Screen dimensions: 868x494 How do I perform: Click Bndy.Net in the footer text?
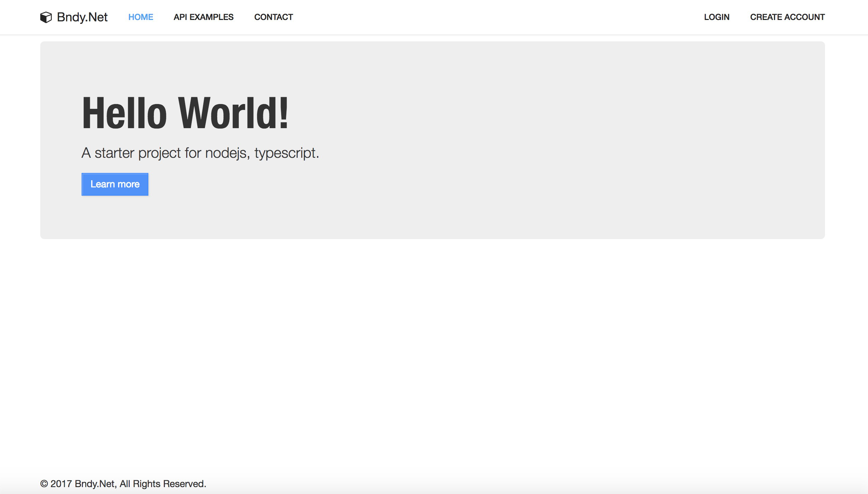(x=95, y=484)
